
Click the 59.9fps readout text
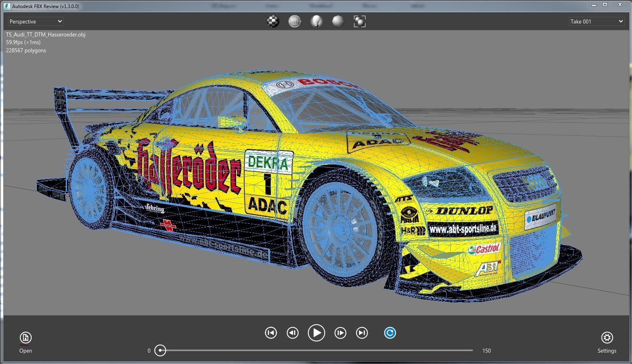click(x=23, y=42)
